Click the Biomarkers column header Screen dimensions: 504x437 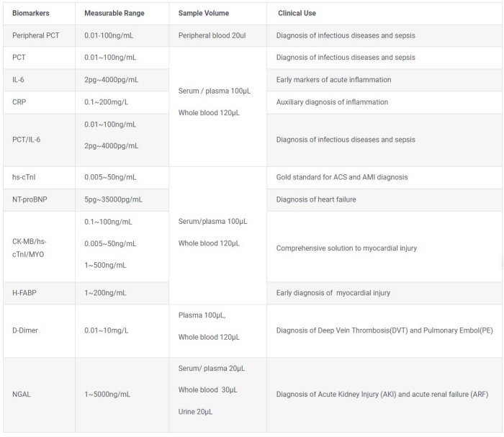click(x=31, y=13)
